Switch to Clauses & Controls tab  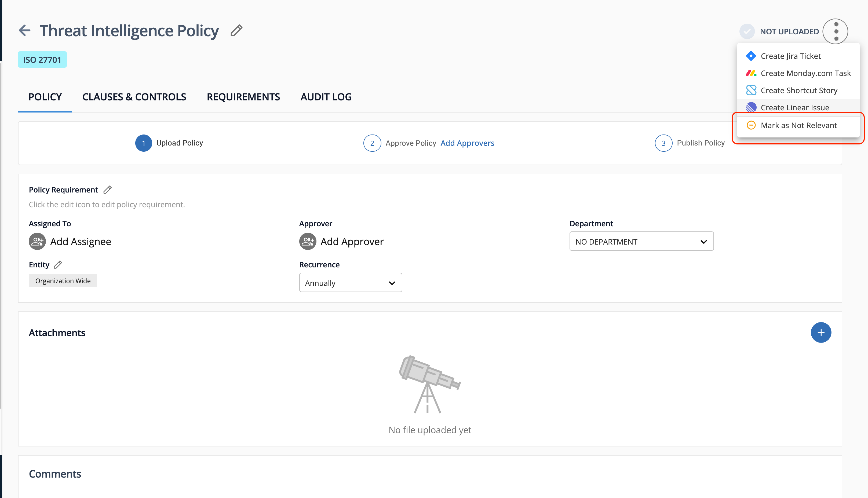tap(134, 97)
